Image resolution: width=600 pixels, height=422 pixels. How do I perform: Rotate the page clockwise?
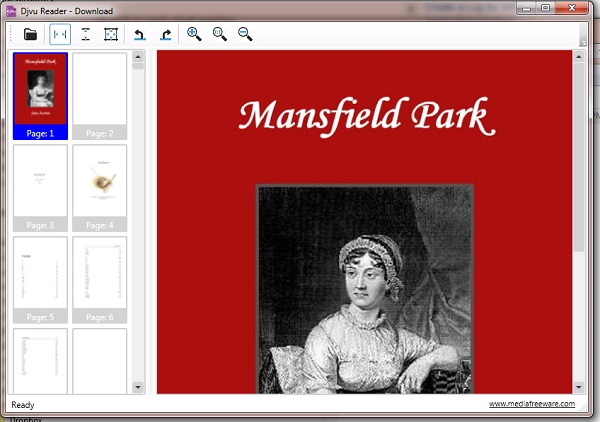click(166, 34)
